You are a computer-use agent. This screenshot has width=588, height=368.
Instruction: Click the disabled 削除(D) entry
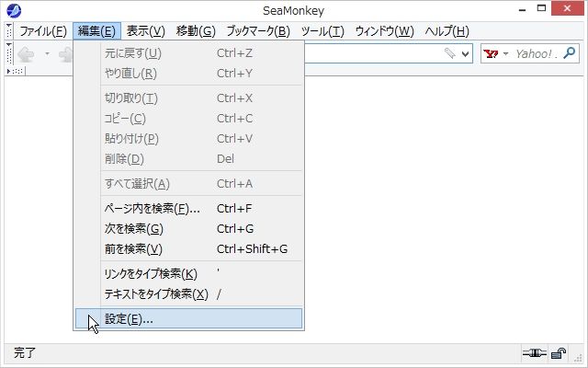(188, 159)
